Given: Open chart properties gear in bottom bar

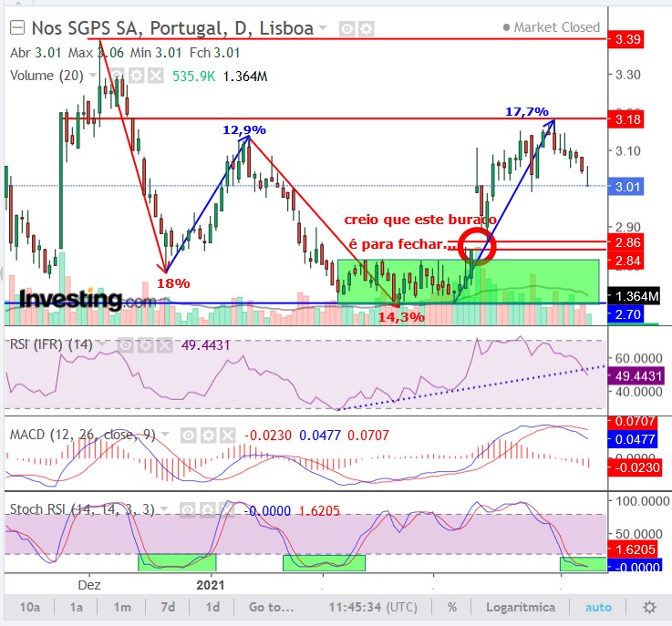Looking at the screenshot, I should coord(650,607).
